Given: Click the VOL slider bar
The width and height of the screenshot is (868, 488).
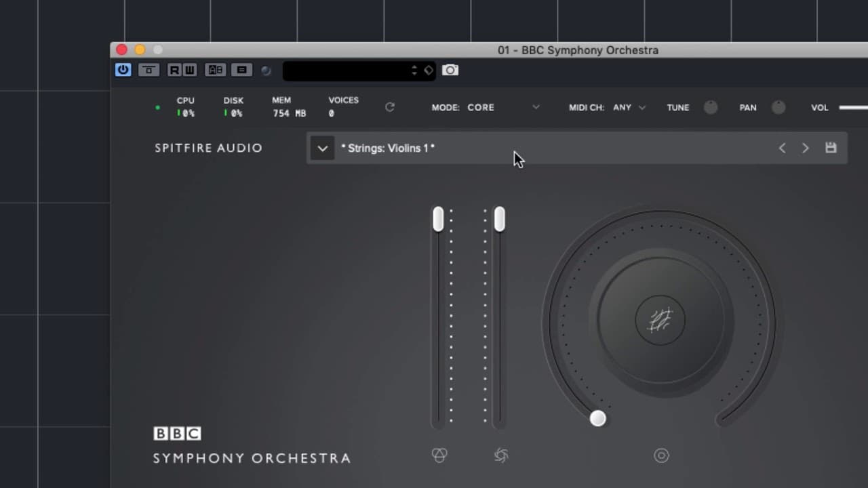Looking at the screenshot, I should coord(853,107).
